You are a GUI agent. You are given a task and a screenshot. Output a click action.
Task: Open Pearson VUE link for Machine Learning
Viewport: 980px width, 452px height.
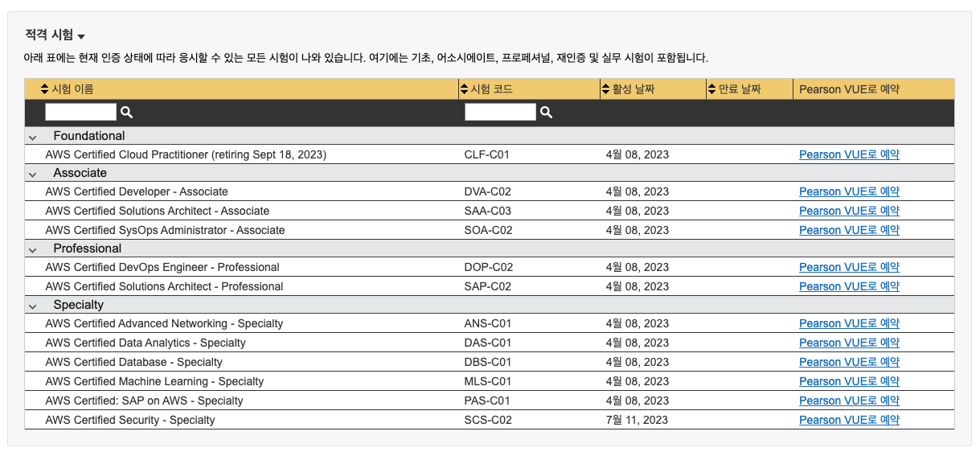tap(849, 381)
